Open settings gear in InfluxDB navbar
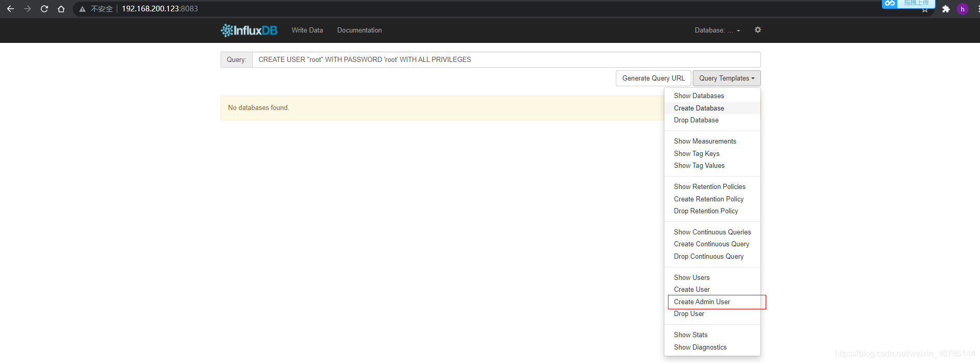The height and width of the screenshot is (363, 980). 758,30
